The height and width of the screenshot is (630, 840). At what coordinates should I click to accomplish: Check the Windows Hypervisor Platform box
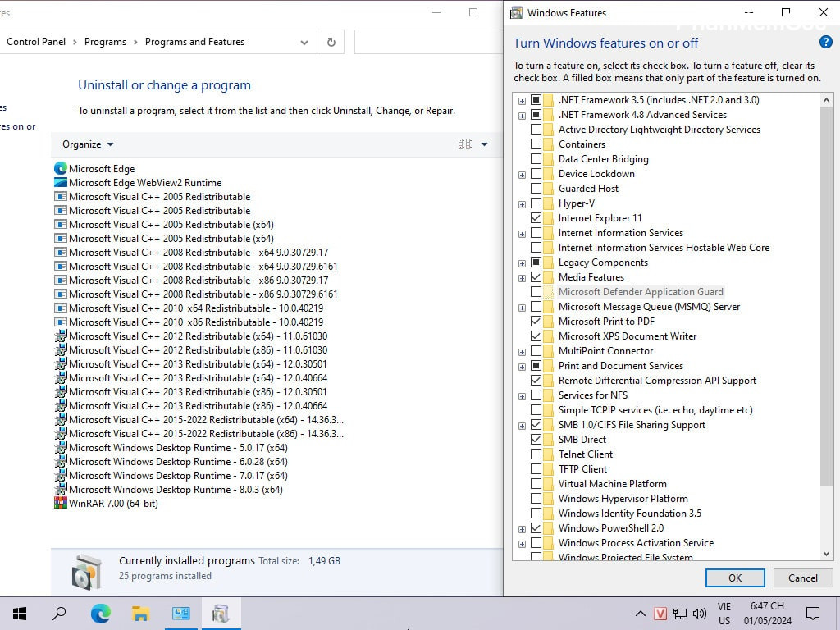(536, 499)
